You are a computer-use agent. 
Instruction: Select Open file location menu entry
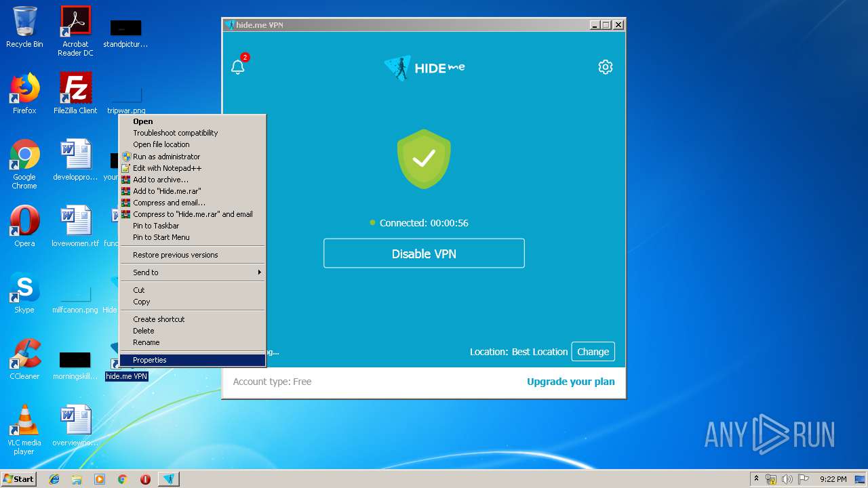click(193, 144)
